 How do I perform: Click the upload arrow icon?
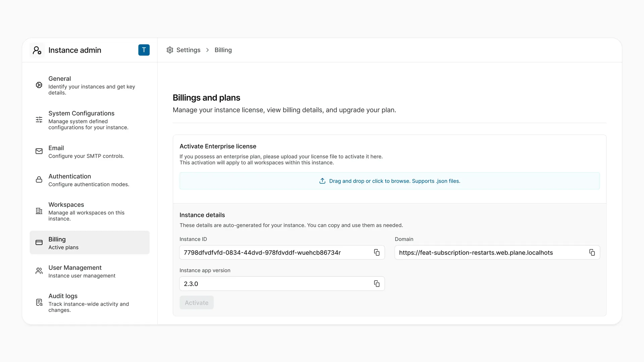click(x=322, y=181)
